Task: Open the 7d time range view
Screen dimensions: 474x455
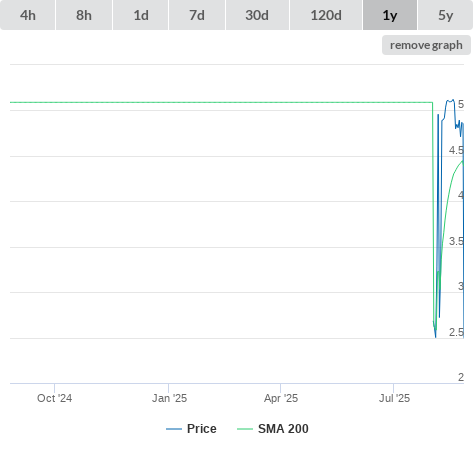Action: tap(197, 15)
